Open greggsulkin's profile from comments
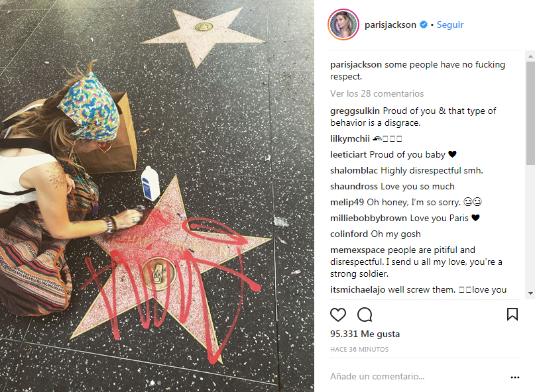The width and height of the screenshot is (535, 392). pos(355,111)
